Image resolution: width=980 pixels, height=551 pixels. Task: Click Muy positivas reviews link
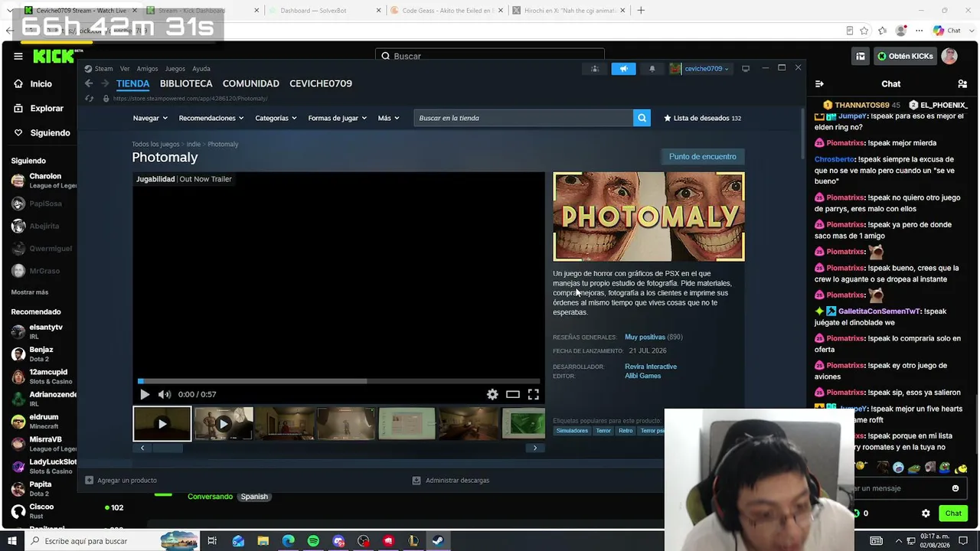pyautogui.click(x=645, y=337)
